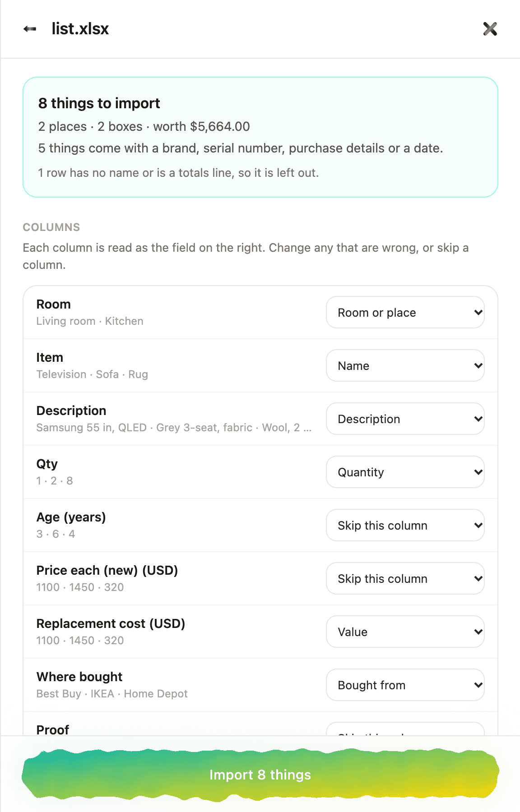Open dropdown for Price each (new) (USD)
520x812 pixels.
coord(405,578)
